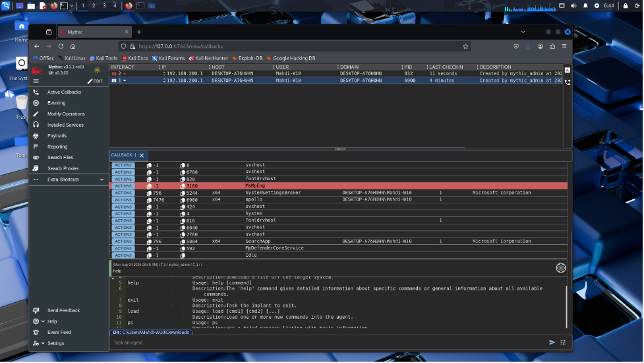Click the hamburger menu in Mythic sidebar
Screen dimensions: 644x363
point(36,81)
